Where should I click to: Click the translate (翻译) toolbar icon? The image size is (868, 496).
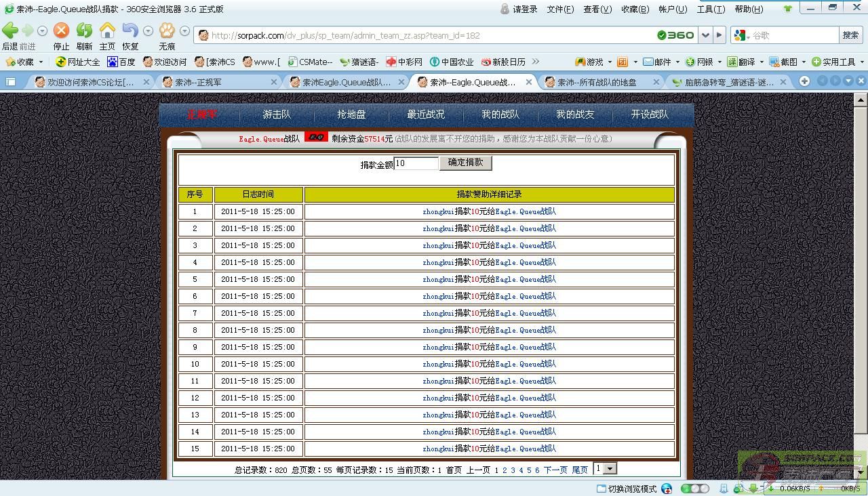click(x=741, y=62)
